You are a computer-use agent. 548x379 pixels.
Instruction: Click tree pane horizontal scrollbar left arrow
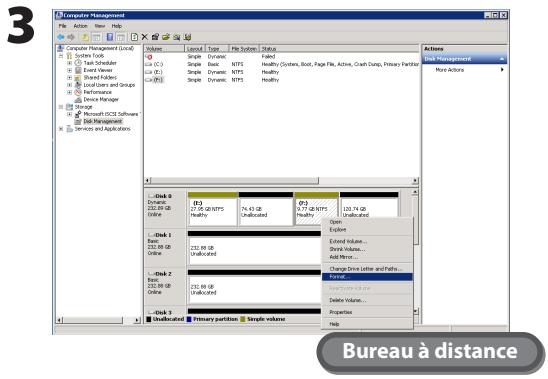60,320
